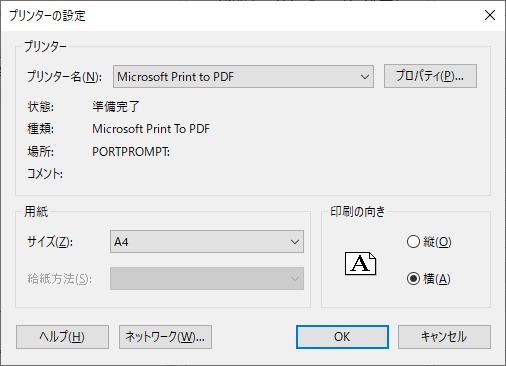Click the A4 text in size field
Screen dimensions: 506x366
tap(121, 242)
